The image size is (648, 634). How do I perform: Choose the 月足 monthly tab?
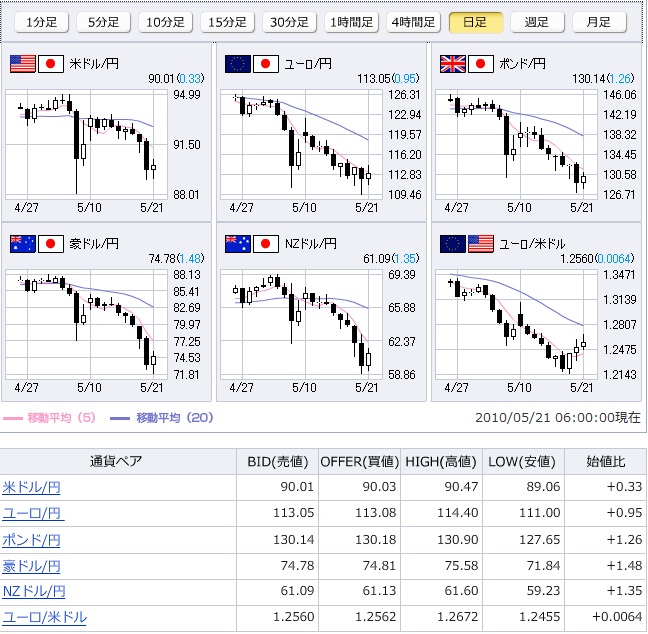pos(599,22)
